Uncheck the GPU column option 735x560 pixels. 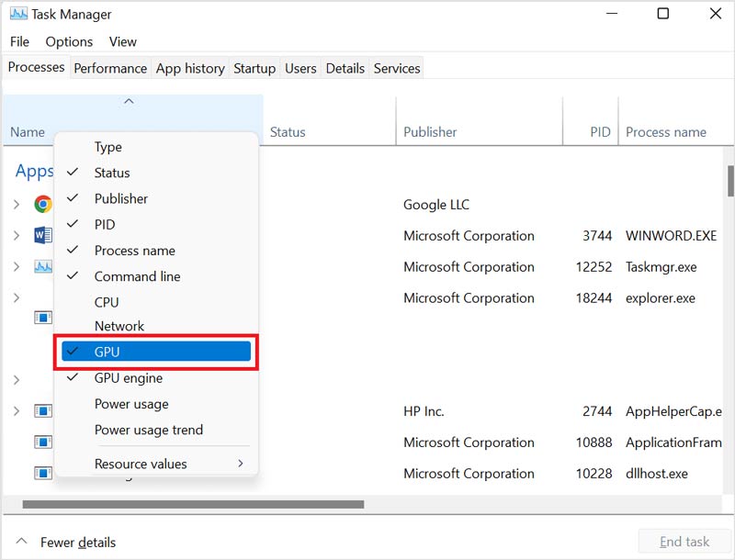coord(156,352)
